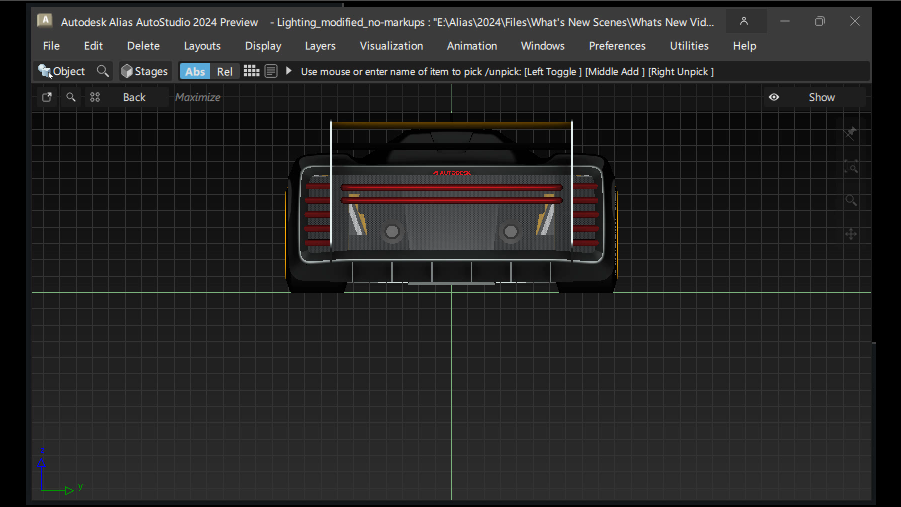Click the grid of dots icon

pyautogui.click(x=251, y=71)
